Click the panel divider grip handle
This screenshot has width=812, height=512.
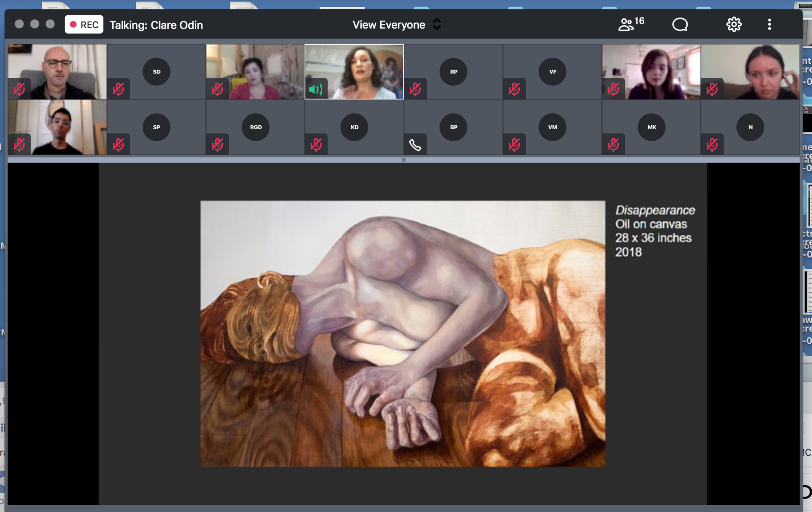(x=404, y=160)
